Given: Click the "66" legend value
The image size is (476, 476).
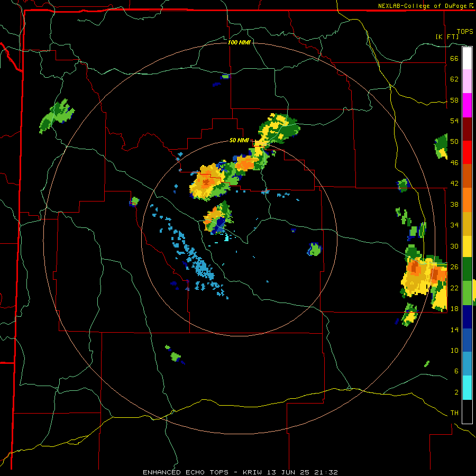Looking at the screenshot, I should pyautogui.click(x=454, y=58).
